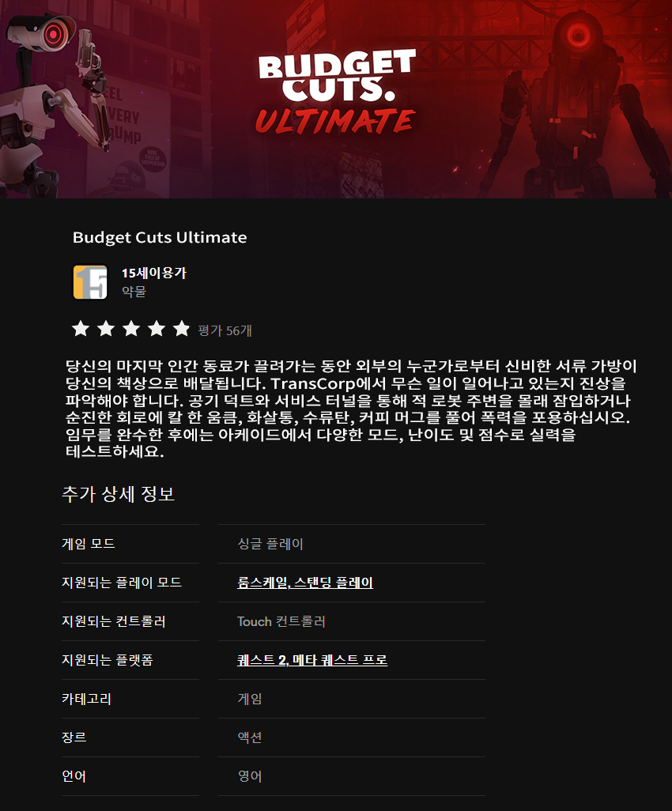The height and width of the screenshot is (811, 672).
Task: Click the 평가 56개 ratings count
Action: [225, 330]
